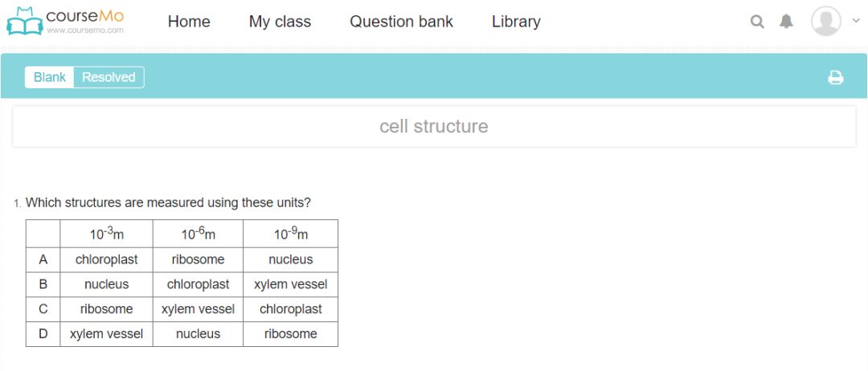The image size is (868, 371).
Task: Open search with the magnifier icon
Action: (757, 22)
